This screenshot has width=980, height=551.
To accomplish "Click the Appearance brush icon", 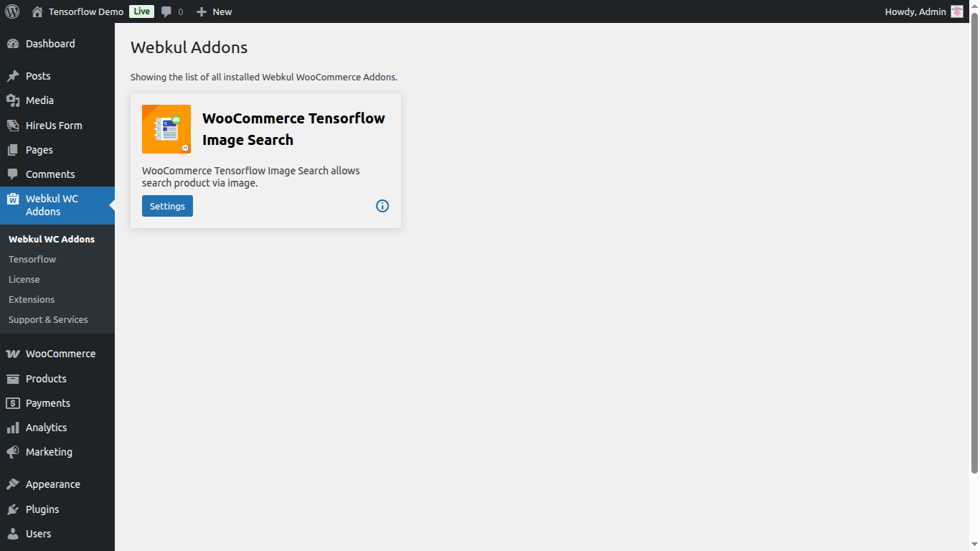I will tap(13, 484).
